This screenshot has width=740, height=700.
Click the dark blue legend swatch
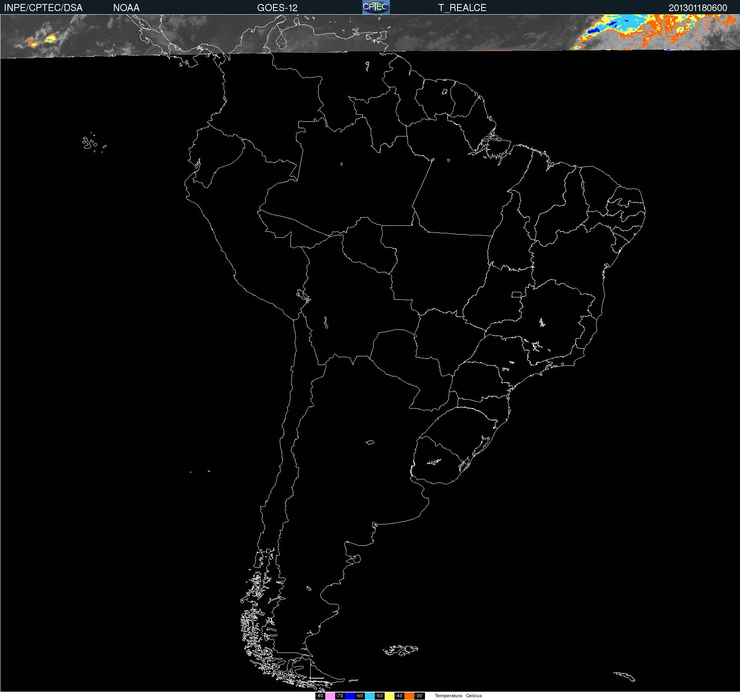(350, 696)
